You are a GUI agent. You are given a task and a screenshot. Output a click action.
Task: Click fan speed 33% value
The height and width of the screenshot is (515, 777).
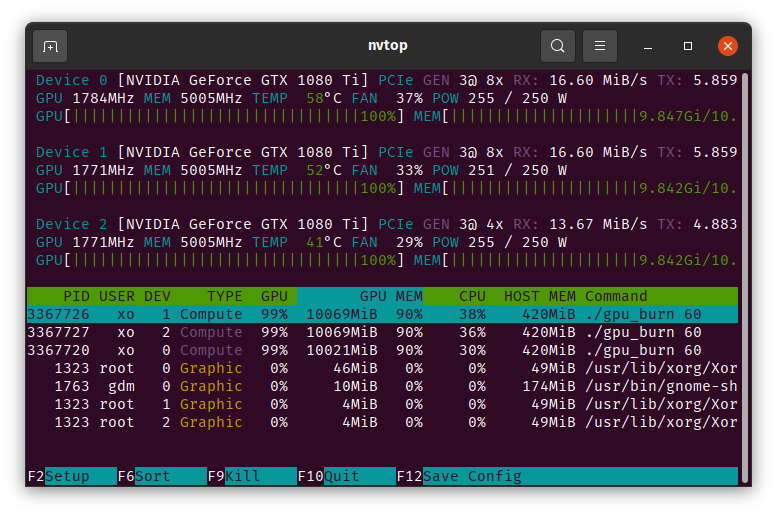point(409,170)
